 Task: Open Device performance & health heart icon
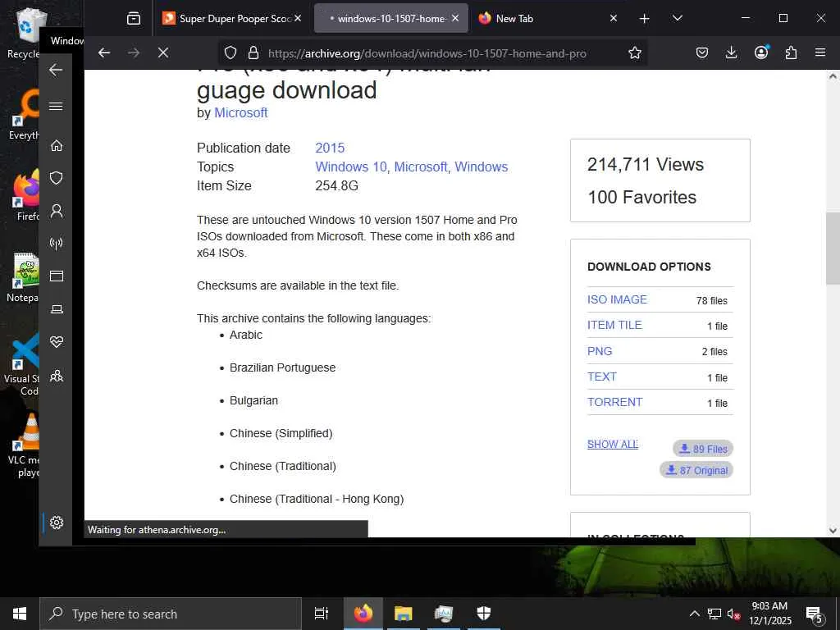[57, 342]
